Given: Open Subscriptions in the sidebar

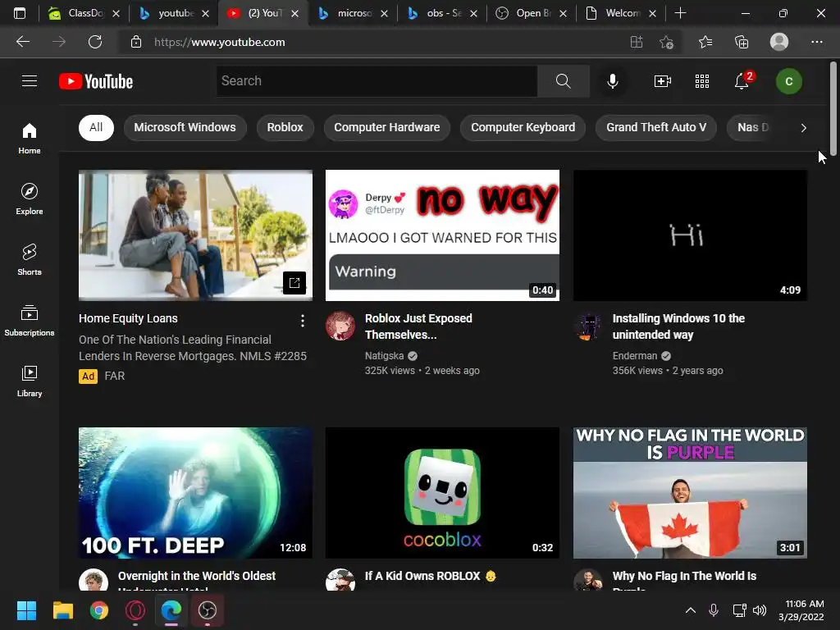Looking at the screenshot, I should [x=30, y=321].
